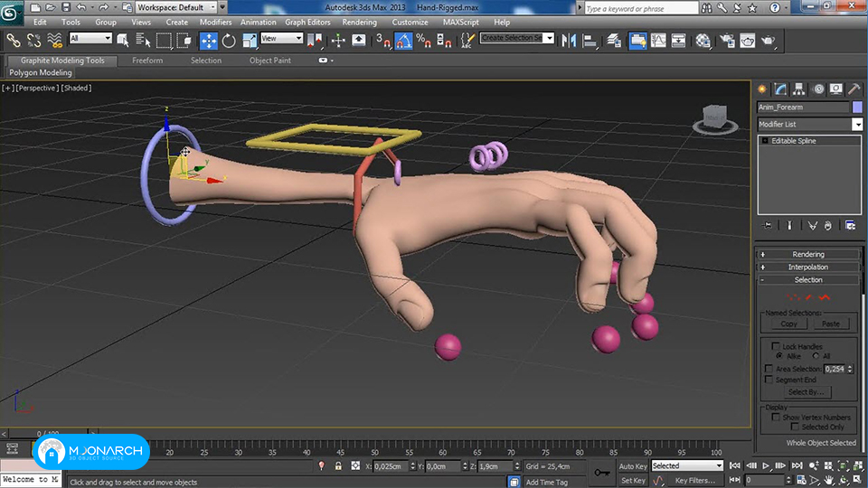The image size is (868, 488).
Task: Open Render Setup teapot icon
Action: [727, 41]
